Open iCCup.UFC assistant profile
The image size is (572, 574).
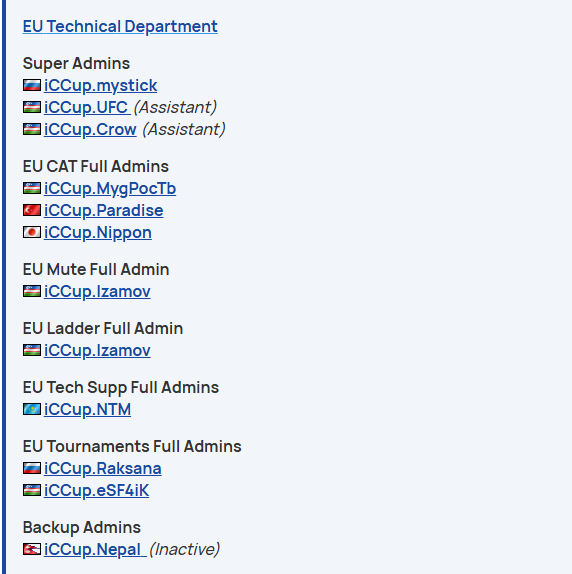pos(87,107)
